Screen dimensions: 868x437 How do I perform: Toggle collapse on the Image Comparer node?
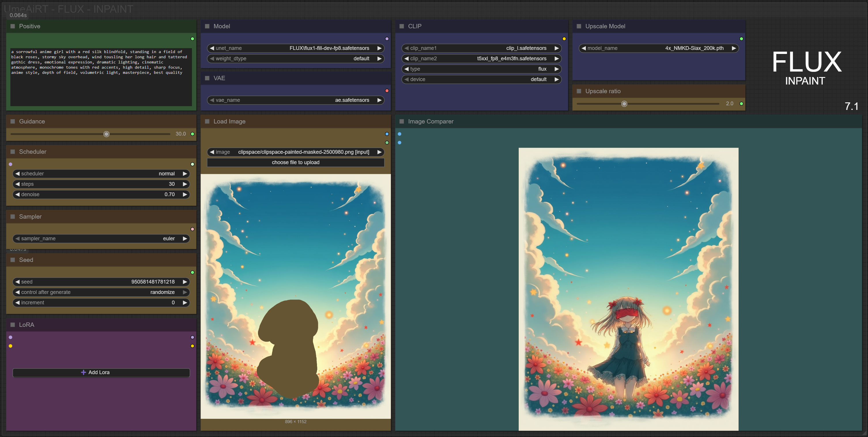402,121
